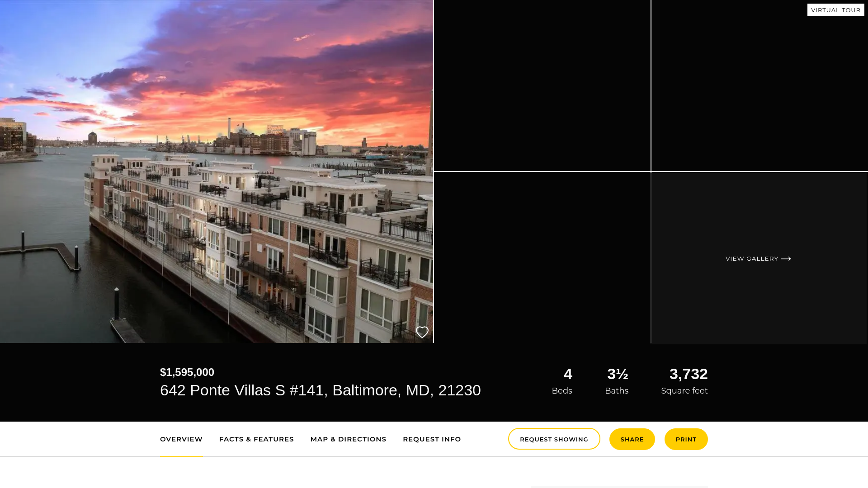Screen dimensions: 868x488
Task: Click the 3,732 square feet value
Action: tap(689, 374)
